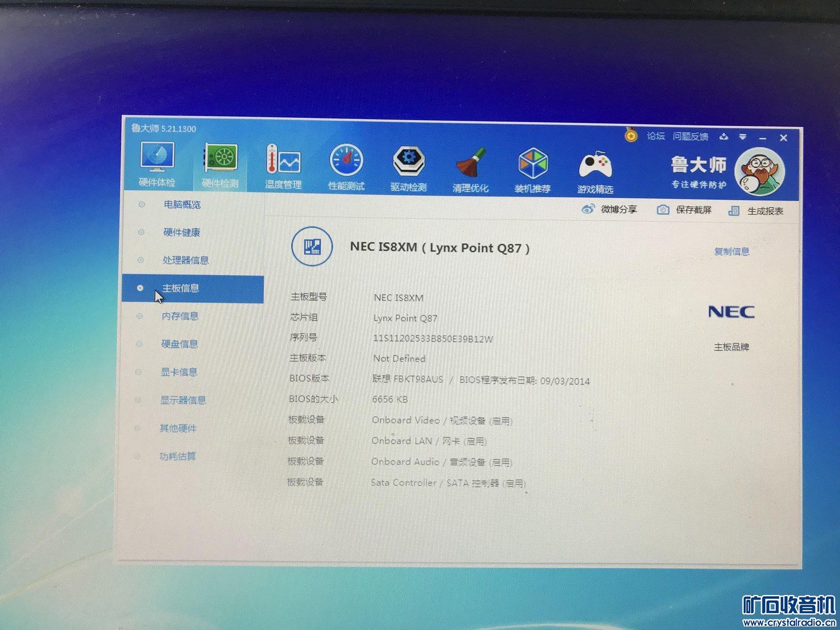
Task: Open 温度管理 temperature management
Action: [283, 167]
